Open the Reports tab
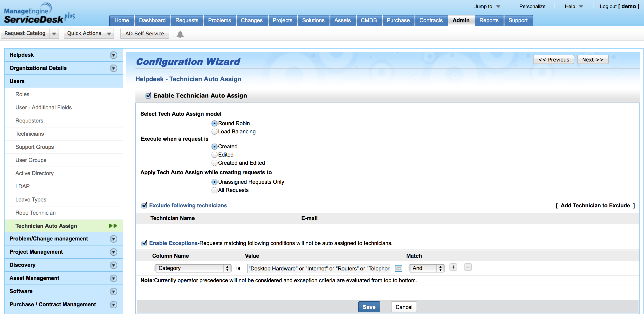This screenshot has width=644, height=314. (489, 20)
